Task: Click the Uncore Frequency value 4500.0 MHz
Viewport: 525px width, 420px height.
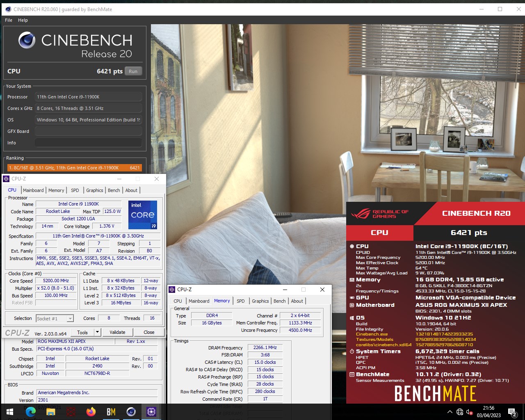Action: [300, 330]
